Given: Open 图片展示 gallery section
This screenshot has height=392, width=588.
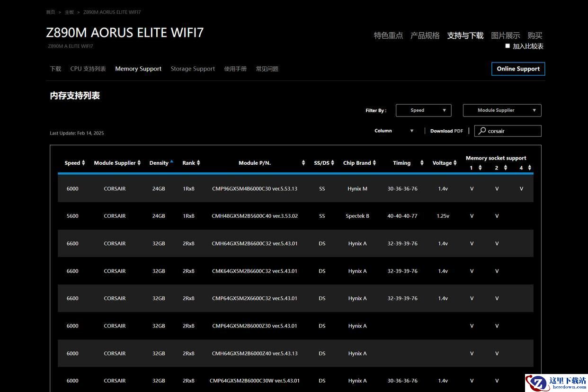Looking at the screenshot, I should pyautogui.click(x=506, y=36).
